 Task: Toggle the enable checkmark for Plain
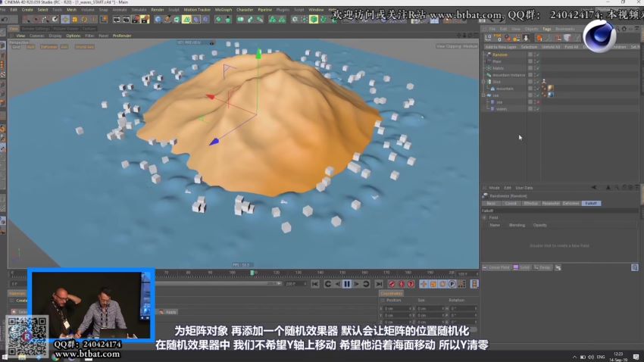537,61
